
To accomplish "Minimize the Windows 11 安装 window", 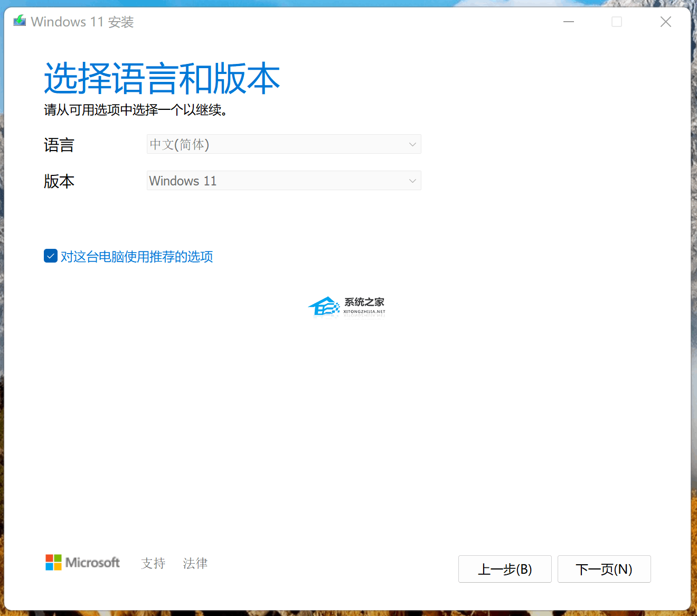I will (568, 22).
